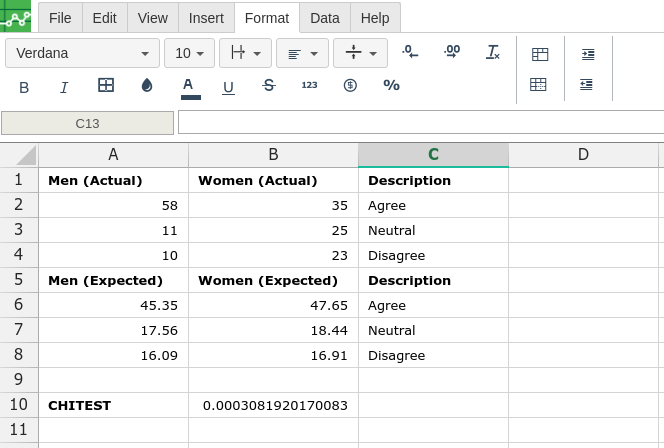Select row 10 header
This screenshot has height=448, width=664.
[18, 405]
